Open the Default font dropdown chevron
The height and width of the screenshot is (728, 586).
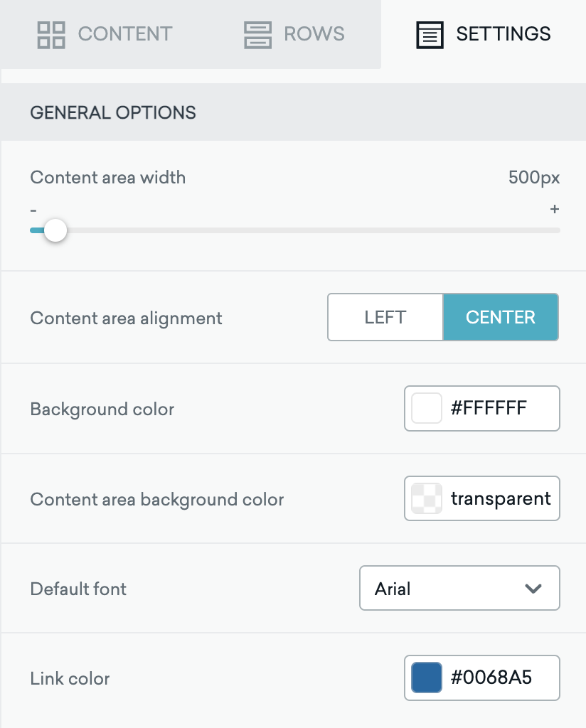[533, 588]
